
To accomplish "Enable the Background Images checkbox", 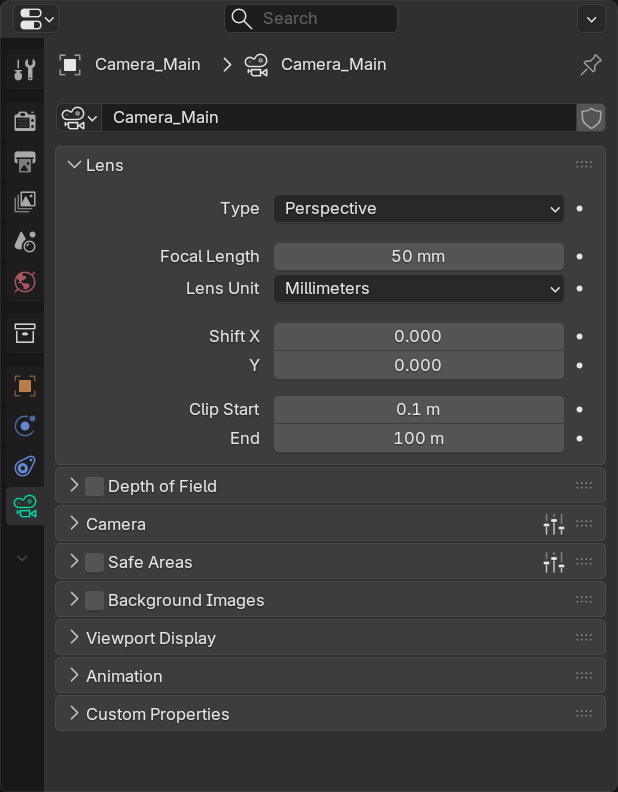I will click(94, 600).
